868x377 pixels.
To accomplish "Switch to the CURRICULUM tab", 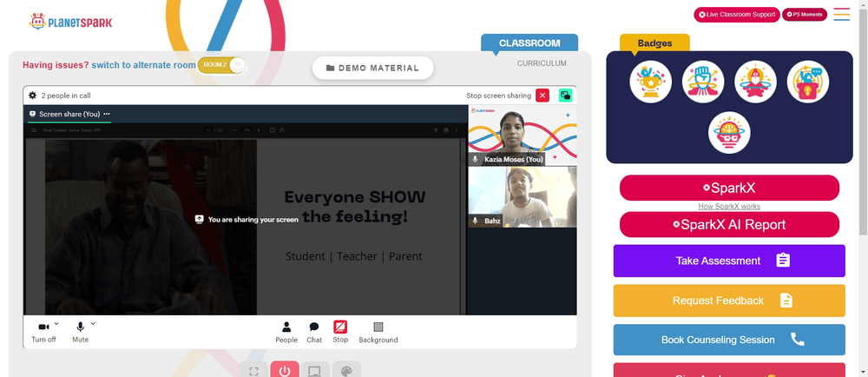I will point(542,63).
